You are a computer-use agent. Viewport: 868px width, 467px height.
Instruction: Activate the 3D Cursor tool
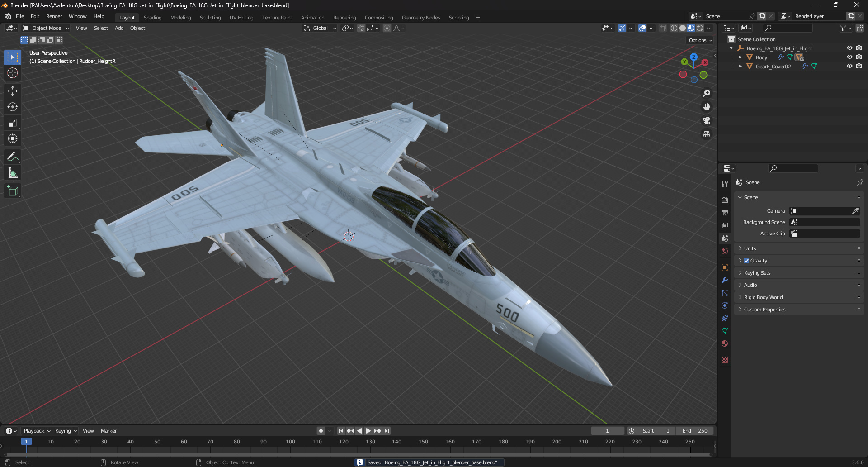pyautogui.click(x=13, y=73)
